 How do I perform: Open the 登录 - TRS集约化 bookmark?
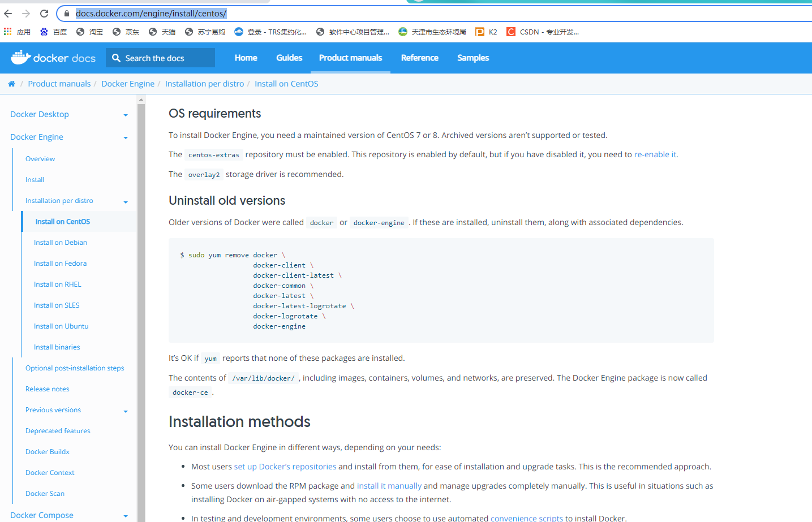[270, 32]
